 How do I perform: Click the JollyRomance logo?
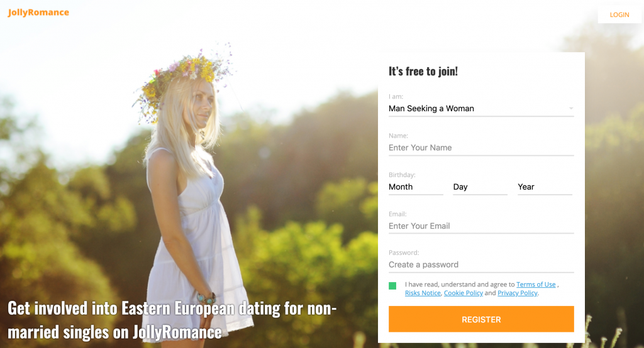pyautogui.click(x=38, y=13)
